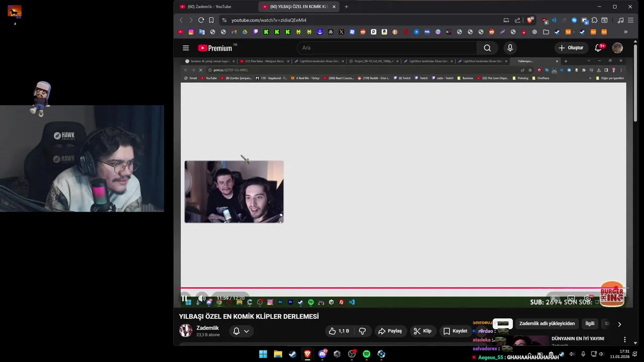
Task: Open the Amazon bookmark icon
Action: 384,32
